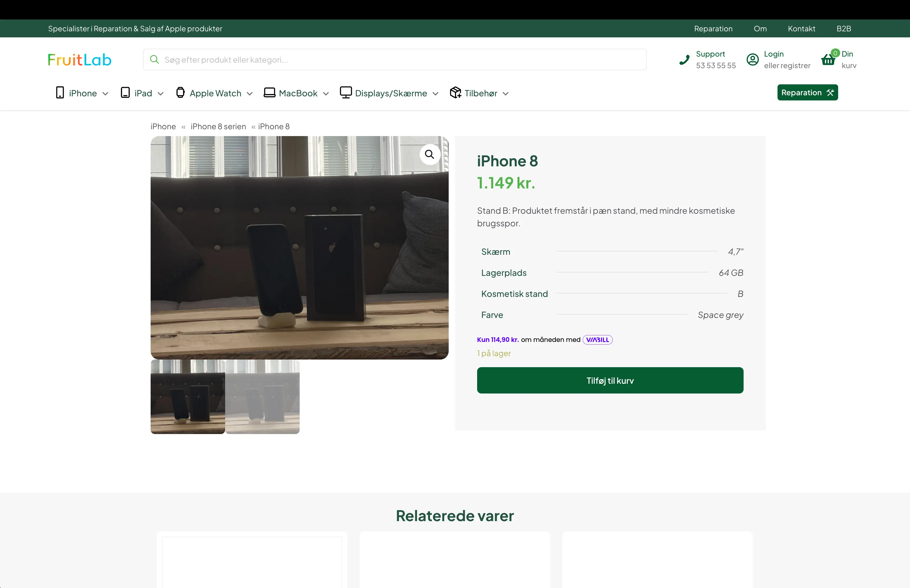Open the MacBook category label

pos(298,93)
